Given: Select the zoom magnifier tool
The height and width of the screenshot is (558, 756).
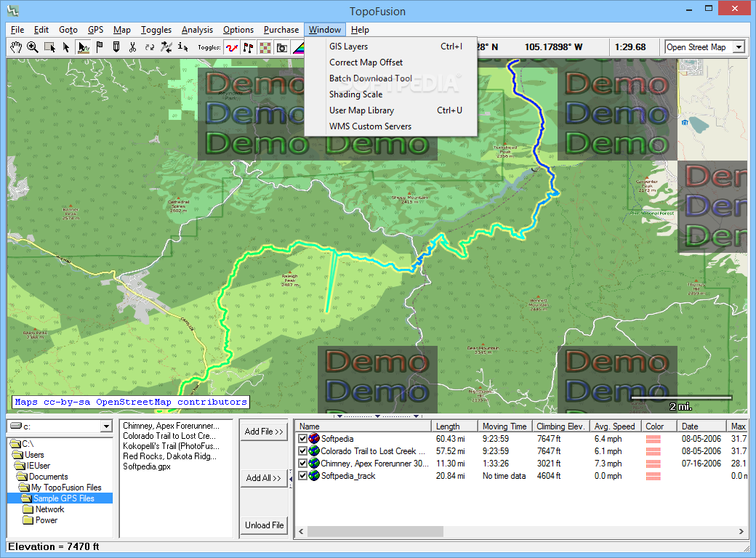Looking at the screenshot, I should (32, 47).
